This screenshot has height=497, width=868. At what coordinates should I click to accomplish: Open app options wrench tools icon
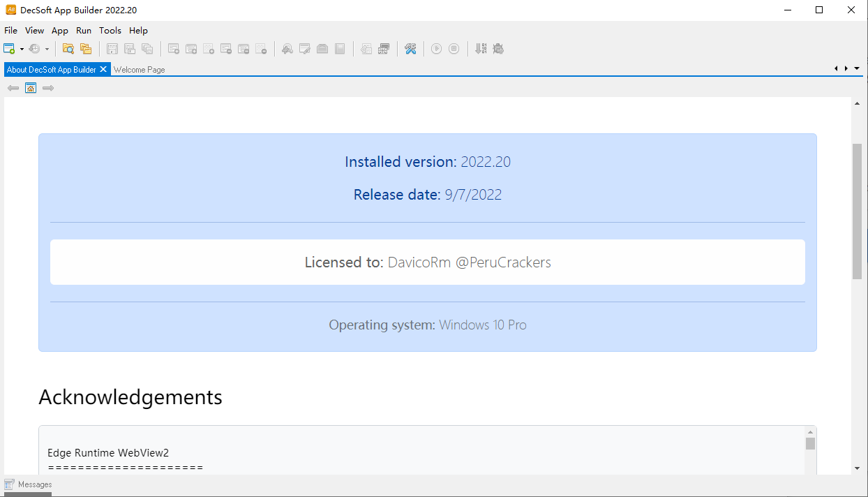pos(410,49)
